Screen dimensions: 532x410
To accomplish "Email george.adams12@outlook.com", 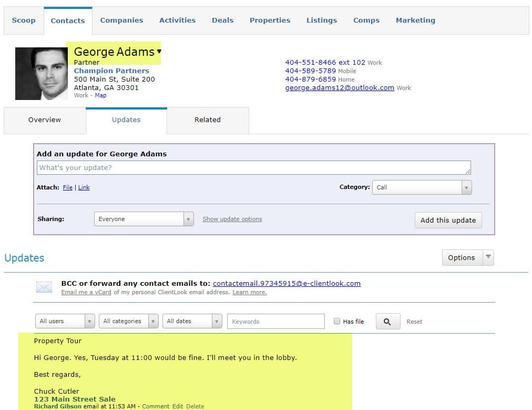I will point(340,88).
